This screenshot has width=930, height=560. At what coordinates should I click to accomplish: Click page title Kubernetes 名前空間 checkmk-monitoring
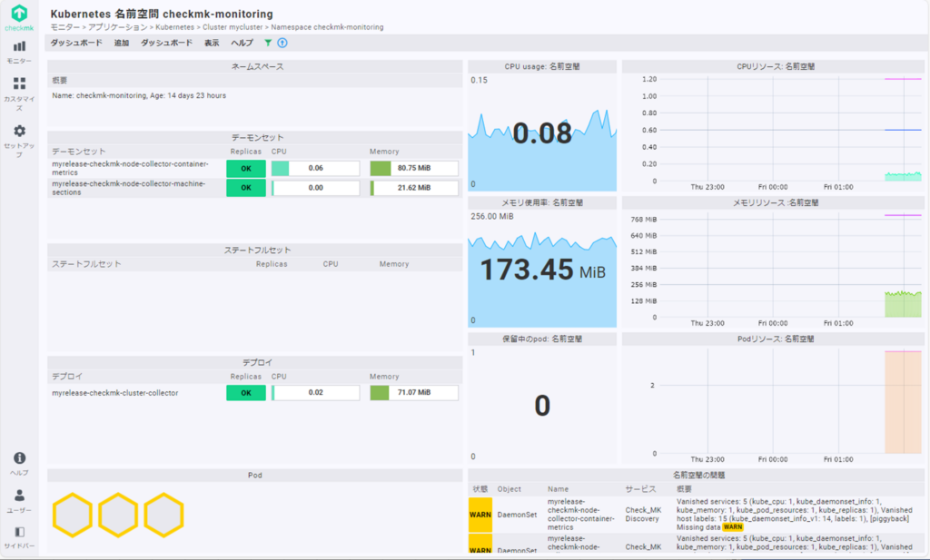[x=162, y=14]
